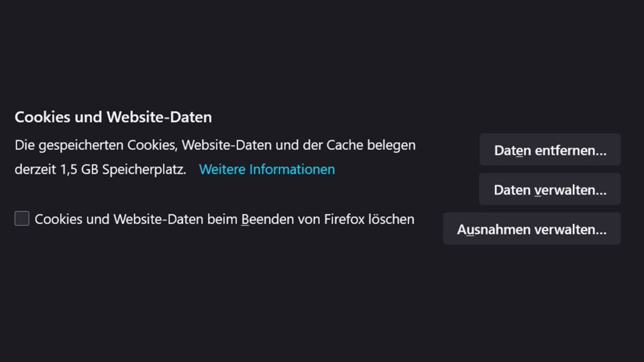
Task: Choose the middle button labeled 'Daten verwalten'
Action: (x=550, y=189)
